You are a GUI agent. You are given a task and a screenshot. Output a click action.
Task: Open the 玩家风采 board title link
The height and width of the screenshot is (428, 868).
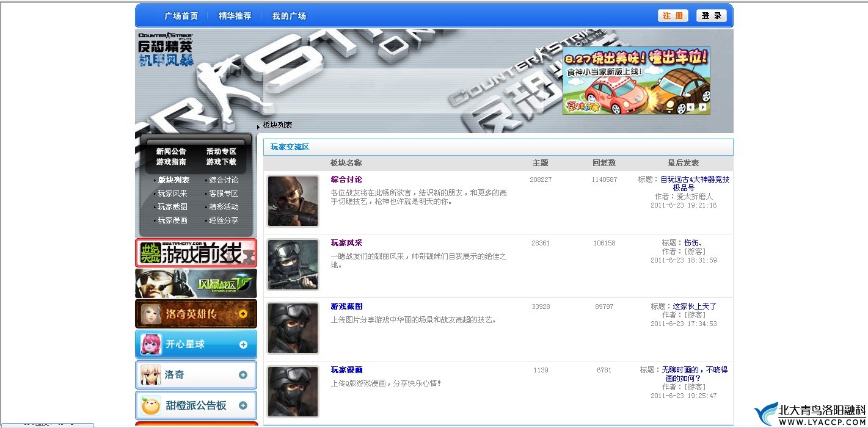click(x=346, y=243)
